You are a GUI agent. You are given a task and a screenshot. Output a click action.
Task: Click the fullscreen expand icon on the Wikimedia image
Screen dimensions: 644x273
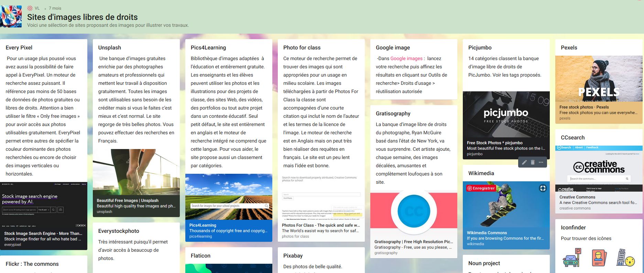(x=543, y=188)
